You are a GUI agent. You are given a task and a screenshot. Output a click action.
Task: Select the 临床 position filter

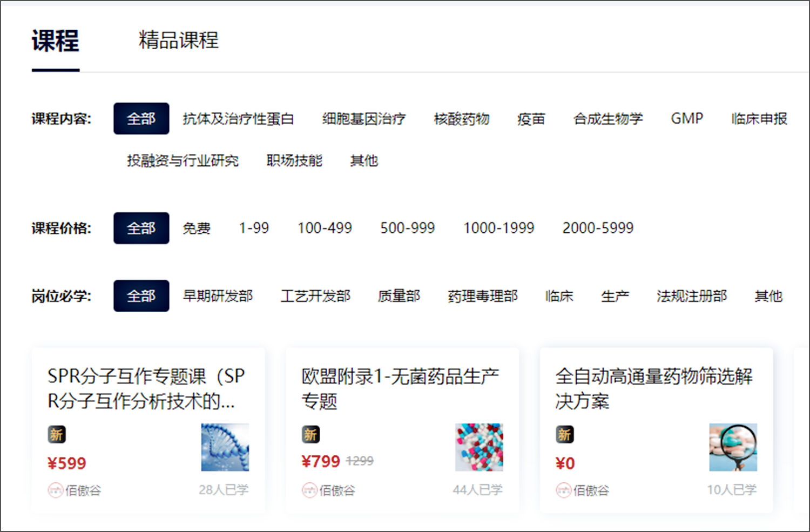click(559, 296)
